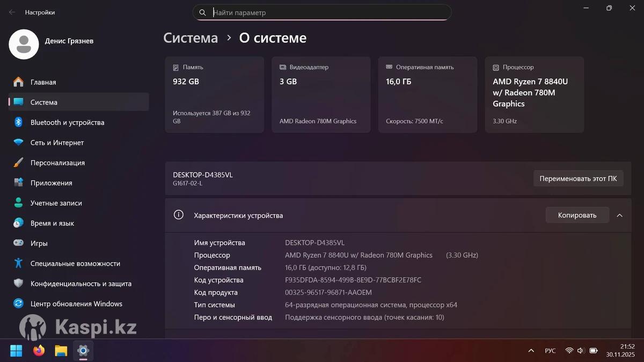The image size is (644, 362).
Task: Click the Система breadcrumb link
Action: click(191, 38)
